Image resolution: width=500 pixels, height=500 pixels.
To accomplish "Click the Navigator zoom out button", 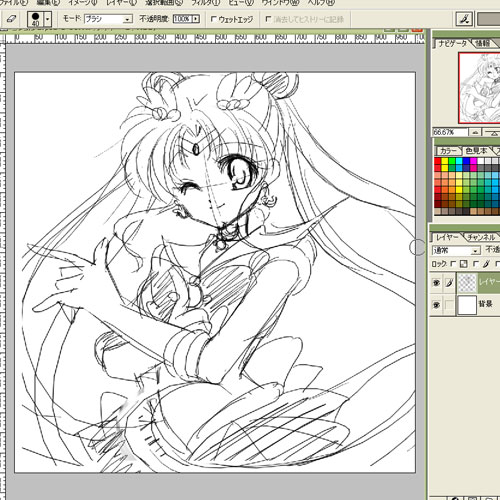I will (x=476, y=132).
